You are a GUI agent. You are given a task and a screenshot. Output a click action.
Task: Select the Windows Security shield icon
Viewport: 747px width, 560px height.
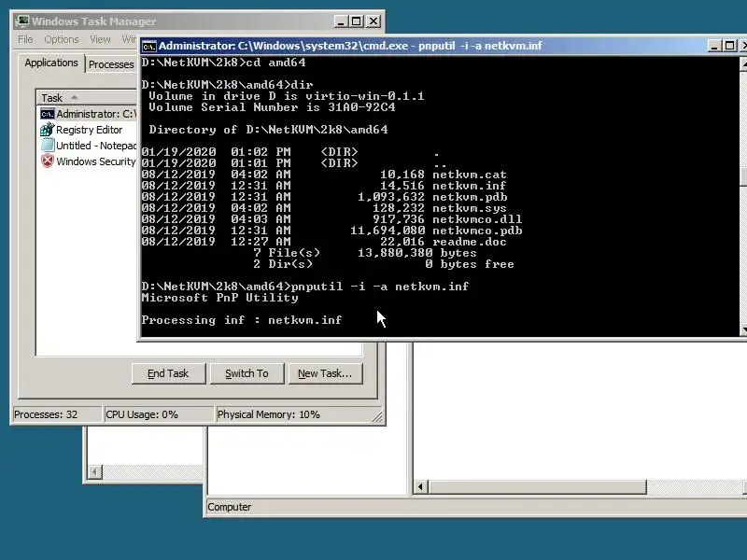[48, 161]
